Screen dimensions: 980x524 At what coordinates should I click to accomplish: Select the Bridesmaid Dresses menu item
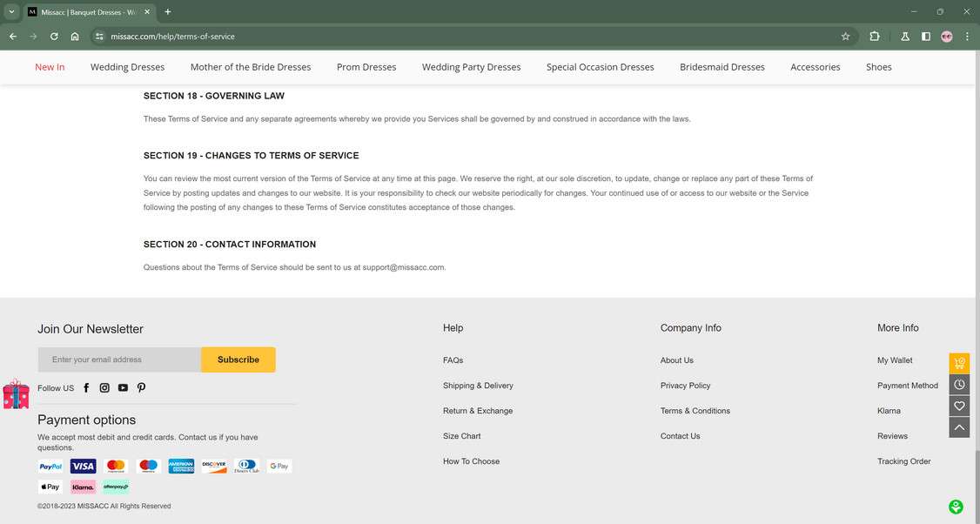(722, 66)
